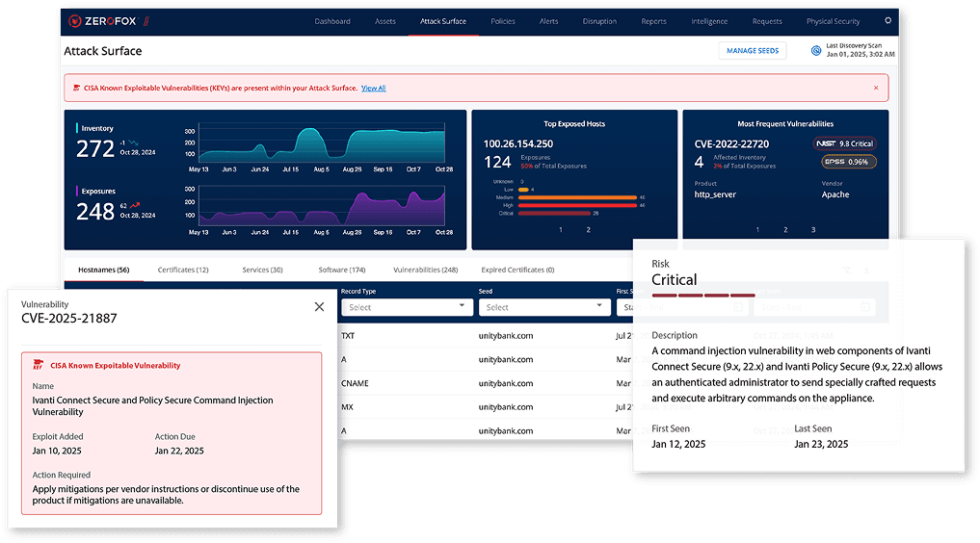This screenshot has height=543, width=980.
Task: Dismiss the CISA KEV alert banner
Action: [x=876, y=88]
